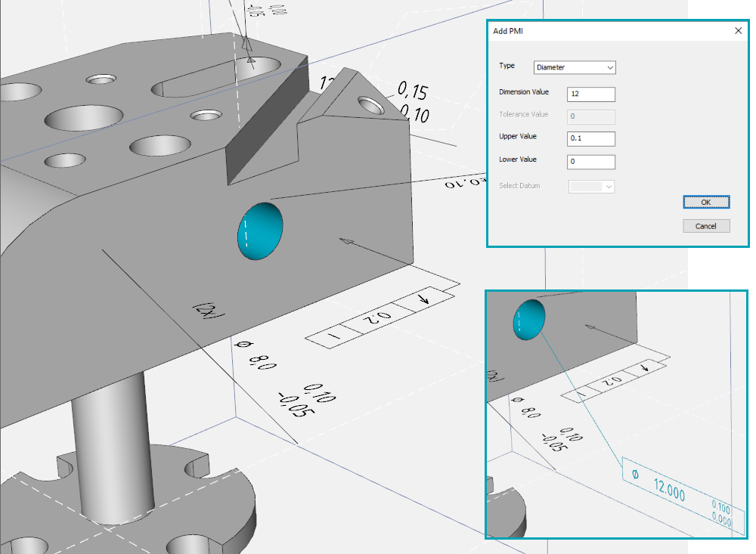Click the 0,15 / 0,10 tolerance annotation

tap(412, 103)
